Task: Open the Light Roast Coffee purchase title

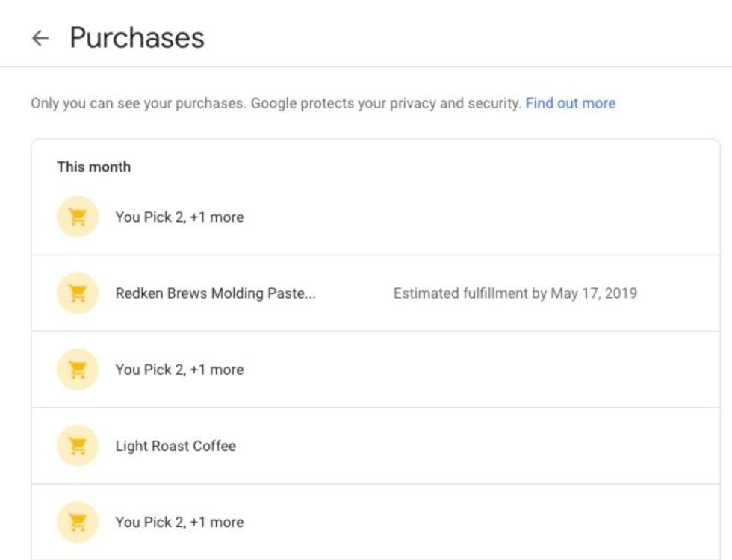Action: click(176, 446)
